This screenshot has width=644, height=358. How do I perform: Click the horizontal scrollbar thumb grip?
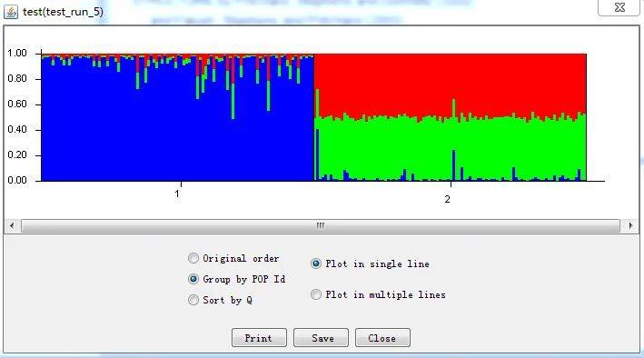pyautogui.click(x=321, y=225)
